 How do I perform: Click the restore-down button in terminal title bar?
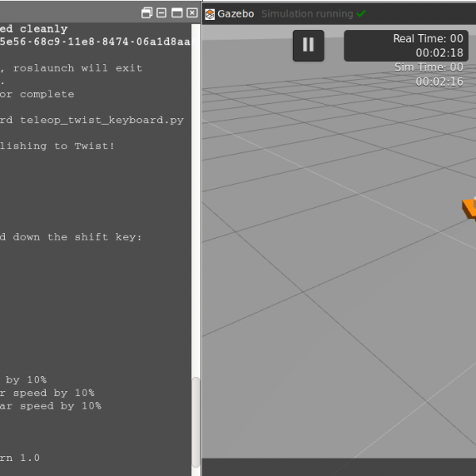(147, 13)
